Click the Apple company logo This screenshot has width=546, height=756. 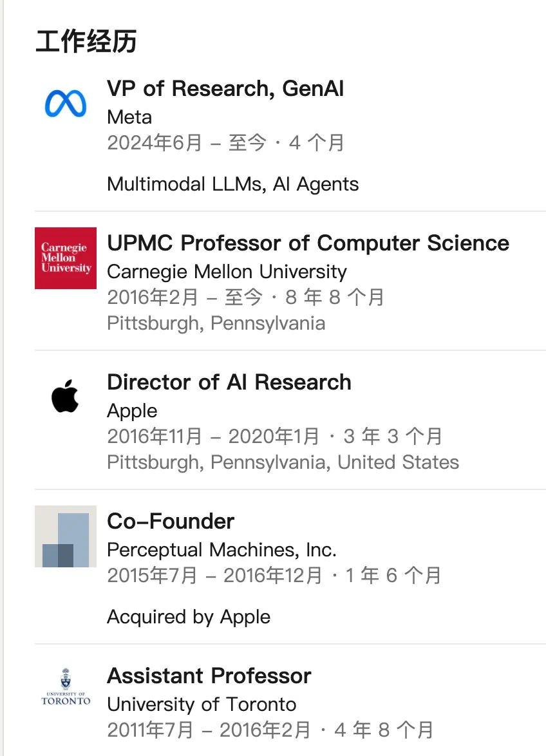[x=66, y=396]
